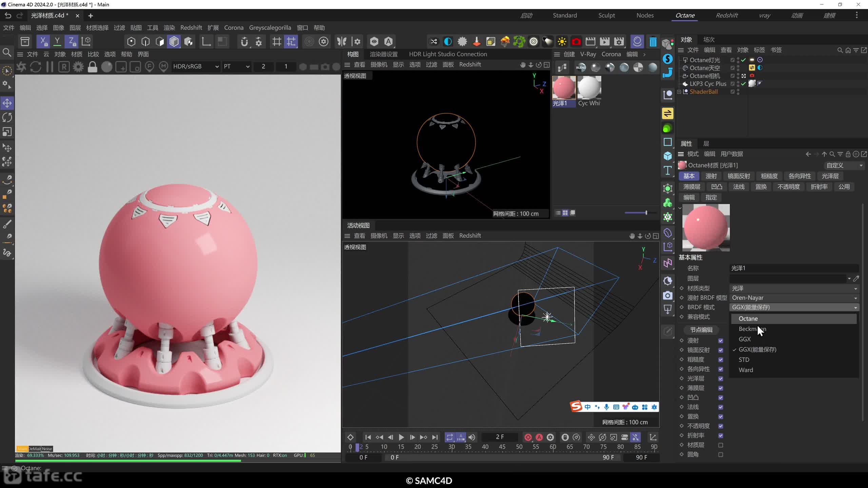Jump to the start of the timeline
The height and width of the screenshot is (488, 868).
pos(368,437)
